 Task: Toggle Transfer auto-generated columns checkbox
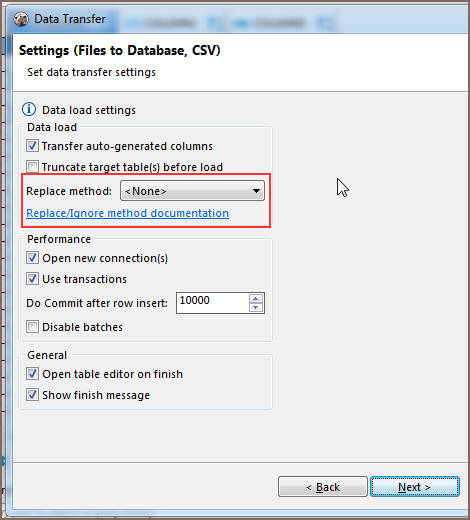[x=32, y=146]
